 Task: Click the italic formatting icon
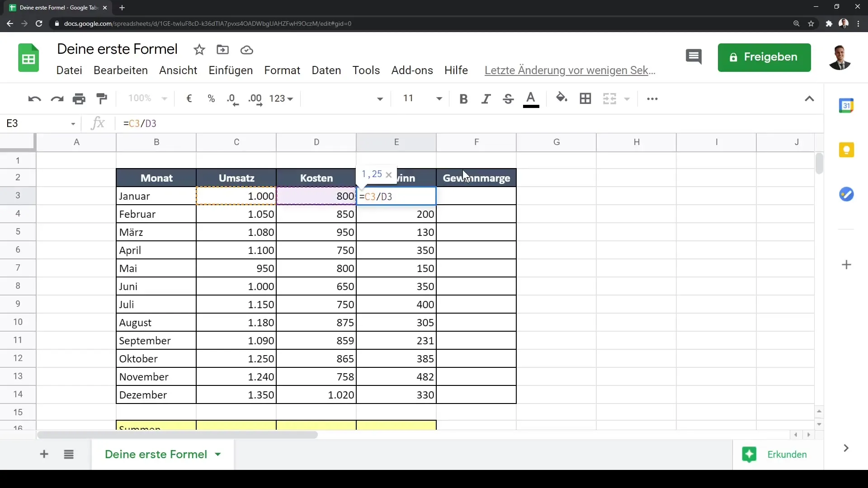(x=485, y=99)
